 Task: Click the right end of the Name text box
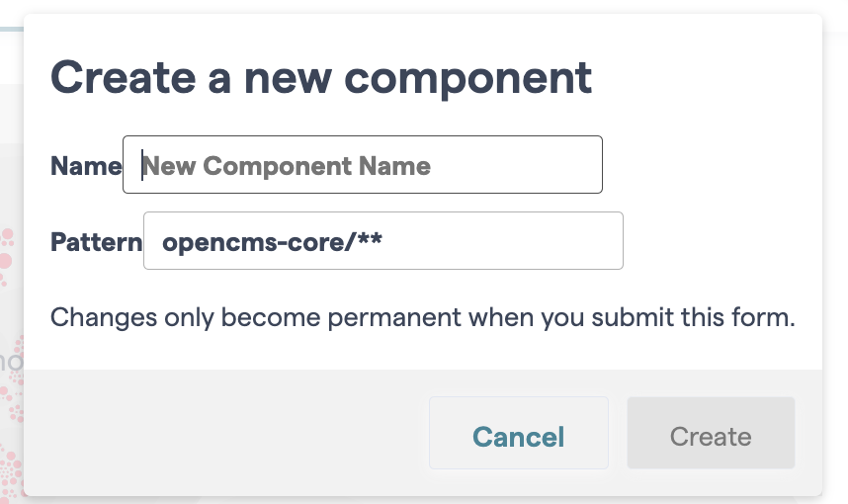[x=583, y=164]
